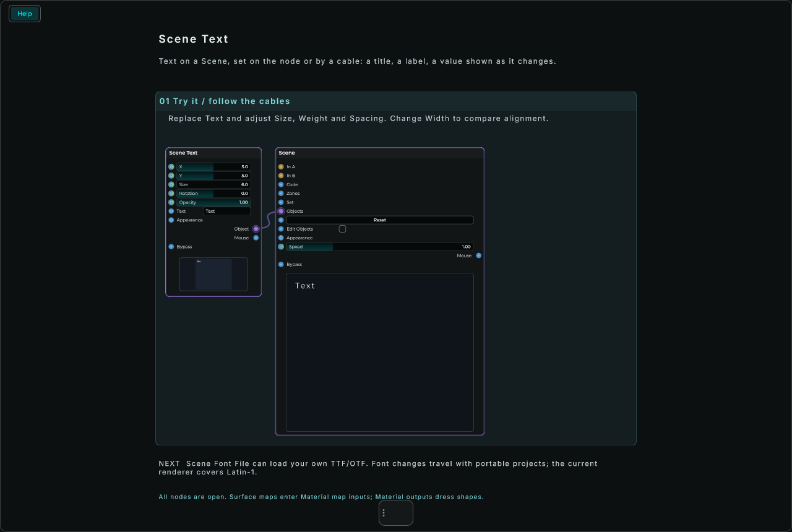This screenshot has height=532, width=792.
Task: Click the Zones input port
Action: 281,194
